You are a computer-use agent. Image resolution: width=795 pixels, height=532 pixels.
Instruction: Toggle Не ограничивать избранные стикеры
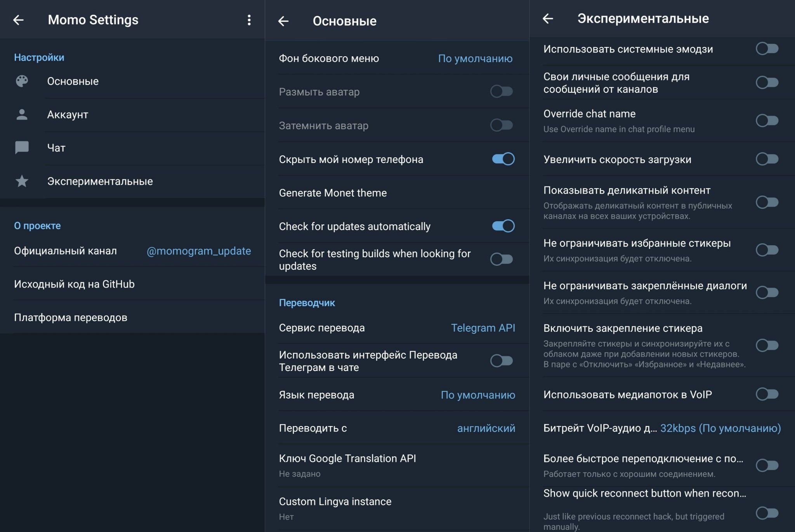click(x=767, y=250)
